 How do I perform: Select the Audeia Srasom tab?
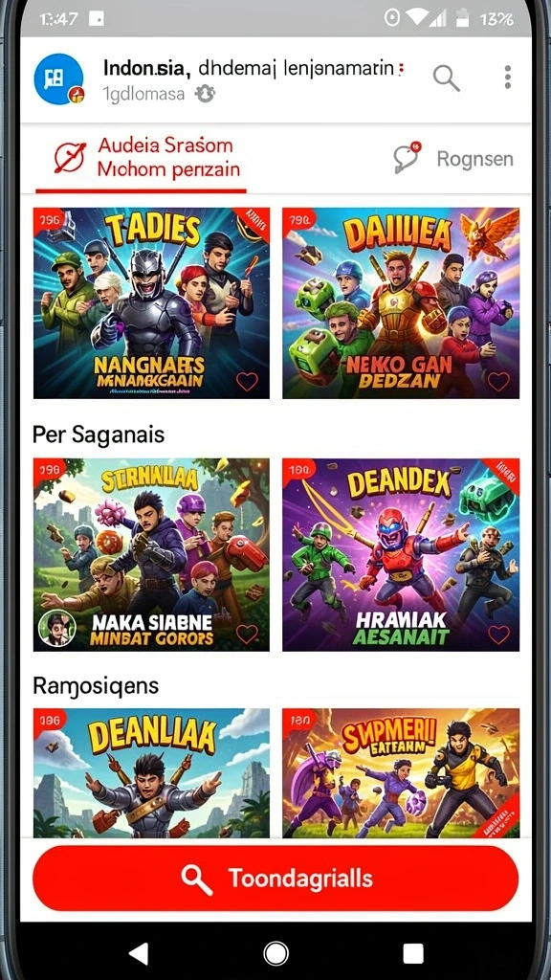tap(142, 158)
